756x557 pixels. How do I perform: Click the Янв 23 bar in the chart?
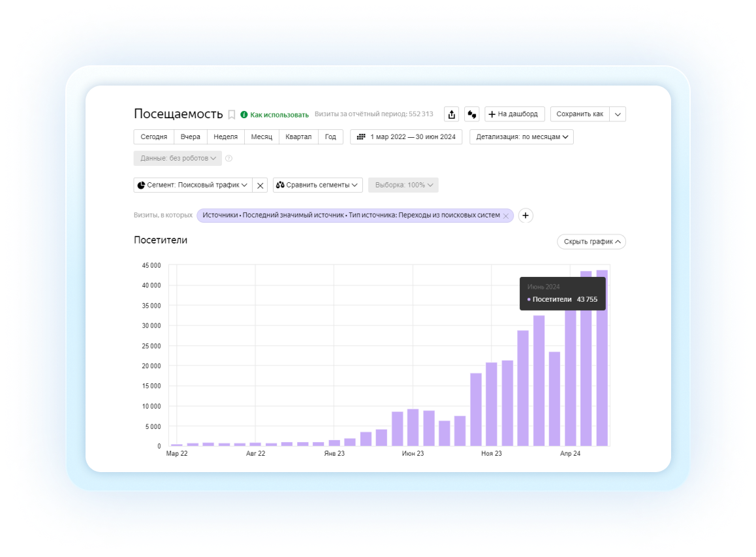point(334,443)
